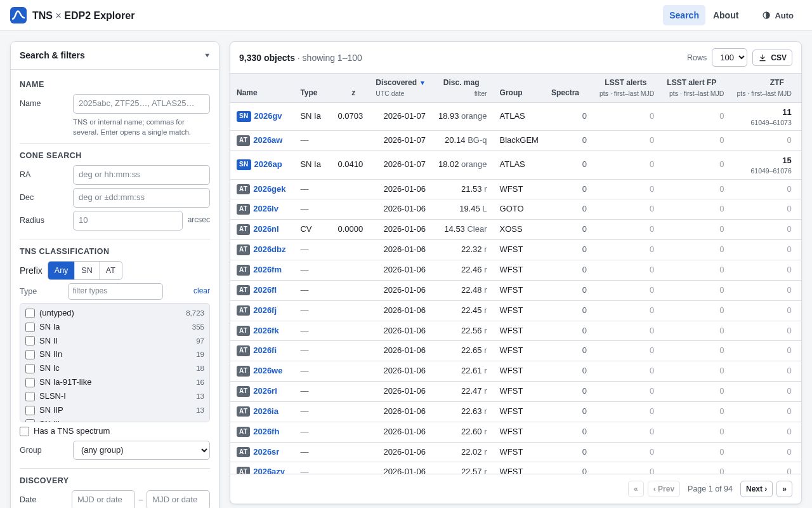This screenshot has height=508, width=812.
Task: Jump to the last page of results
Action: click(x=784, y=489)
